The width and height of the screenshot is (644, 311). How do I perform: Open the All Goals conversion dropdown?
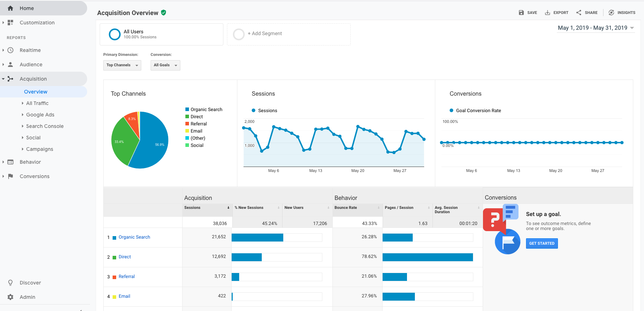click(x=165, y=65)
